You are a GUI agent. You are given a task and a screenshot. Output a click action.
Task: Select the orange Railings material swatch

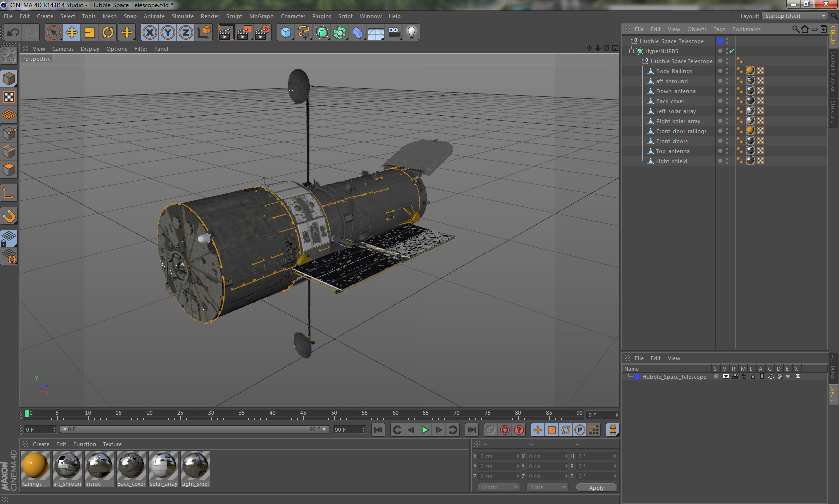35,466
